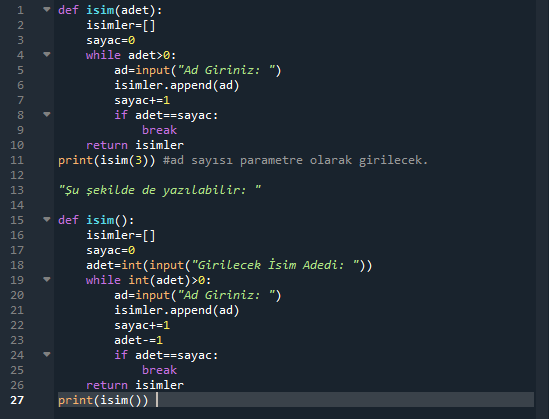This screenshot has height=419, width=549.
Task: Click the "Ad Giriniz: " string on line 5
Action: tap(226, 70)
